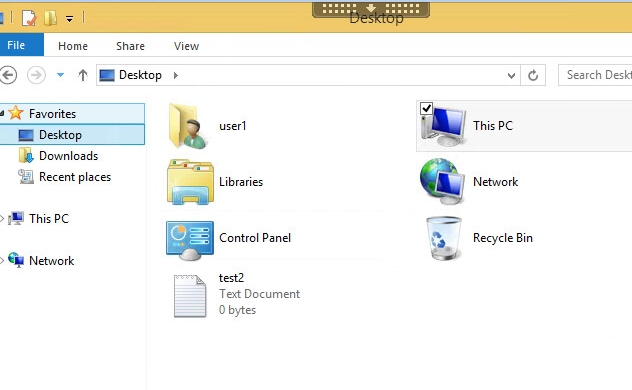The image size is (632, 390).
Task: Uncheck the This PC item checkbox
Action: 426,108
